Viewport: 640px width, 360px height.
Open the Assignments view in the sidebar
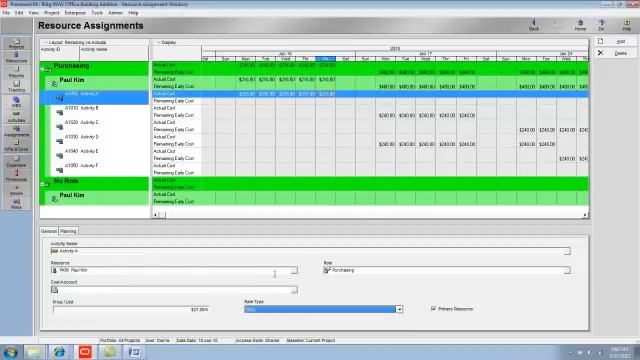[16, 131]
